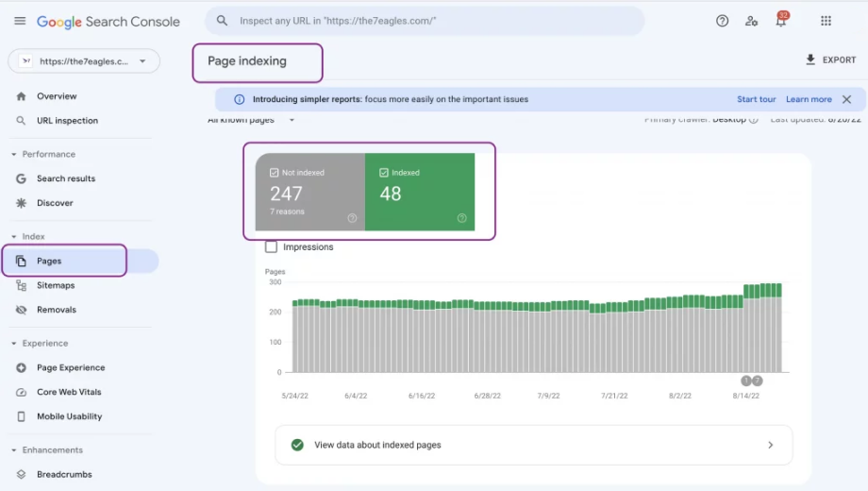Click the Start tour link

(x=756, y=99)
